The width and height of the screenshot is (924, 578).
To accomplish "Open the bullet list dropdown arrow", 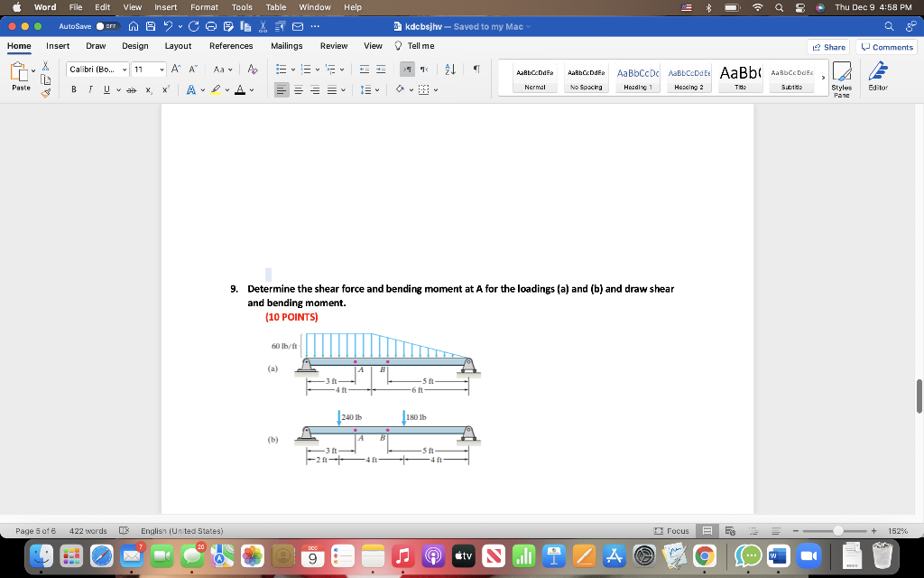I will pyautogui.click(x=293, y=69).
